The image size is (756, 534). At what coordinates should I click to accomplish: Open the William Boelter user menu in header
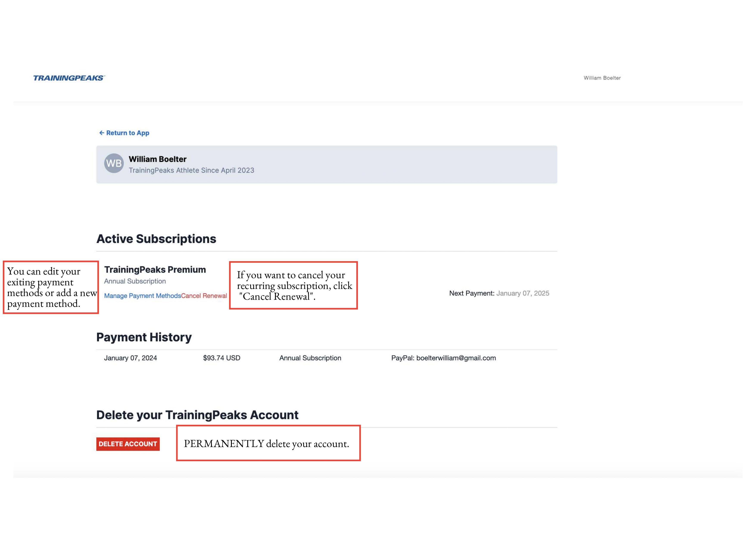[602, 78]
